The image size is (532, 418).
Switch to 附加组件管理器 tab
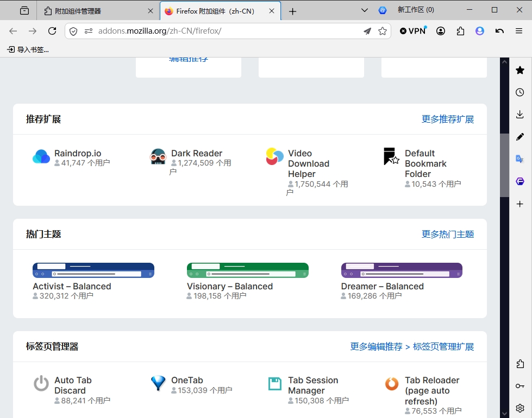coord(98,11)
